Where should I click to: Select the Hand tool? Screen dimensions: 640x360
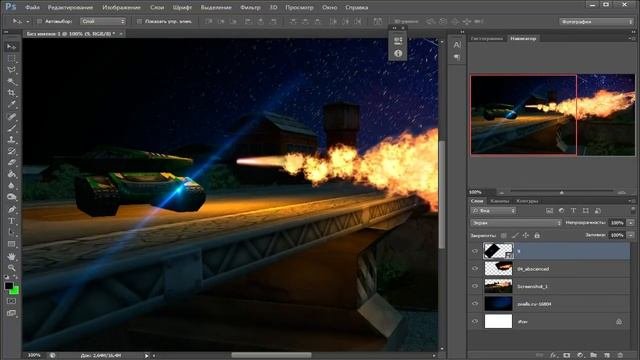[x=11, y=256]
